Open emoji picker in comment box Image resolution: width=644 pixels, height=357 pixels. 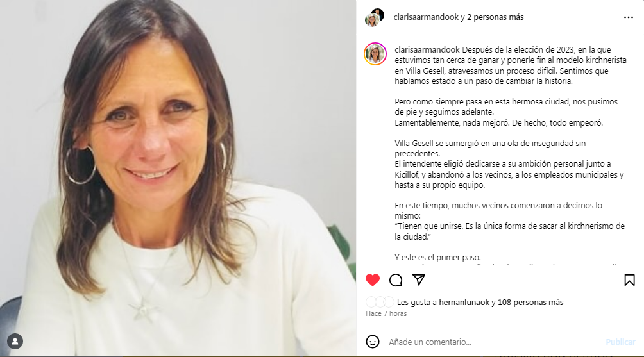pyautogui.click(x=373, y=342)
